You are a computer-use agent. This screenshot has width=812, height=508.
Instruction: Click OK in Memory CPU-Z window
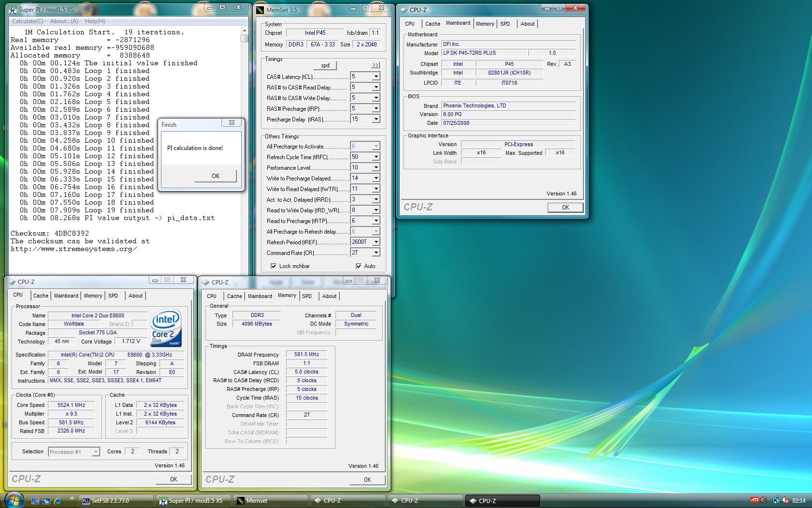(367, 480)
